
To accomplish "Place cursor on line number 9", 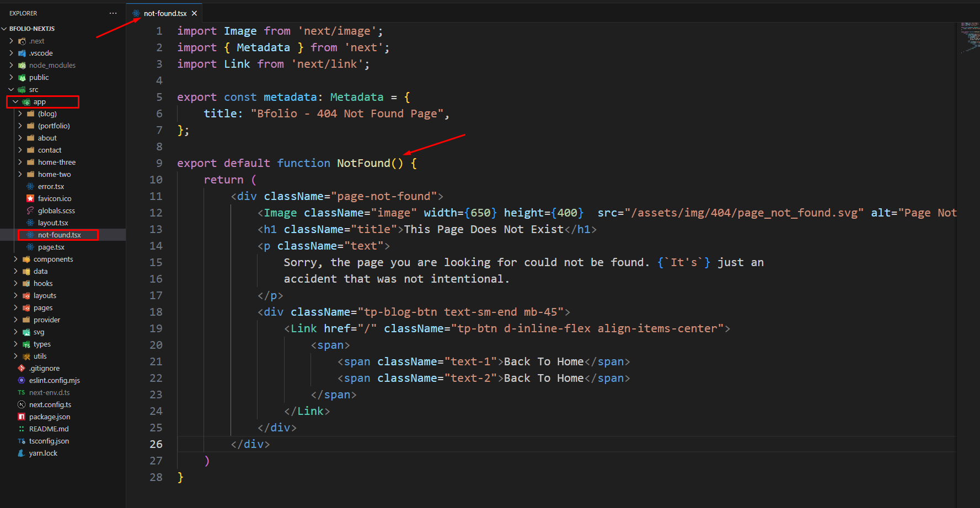I will click(159, 163).
